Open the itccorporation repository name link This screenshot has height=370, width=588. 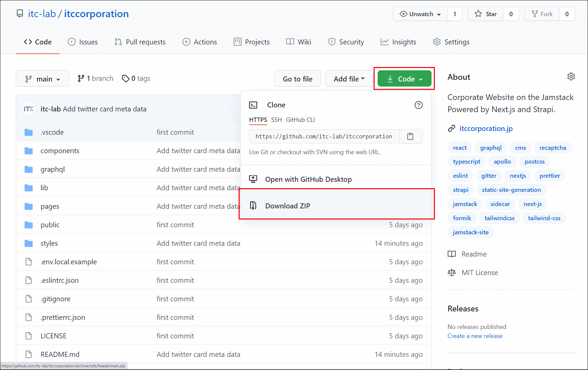click(x=96, y=14)
